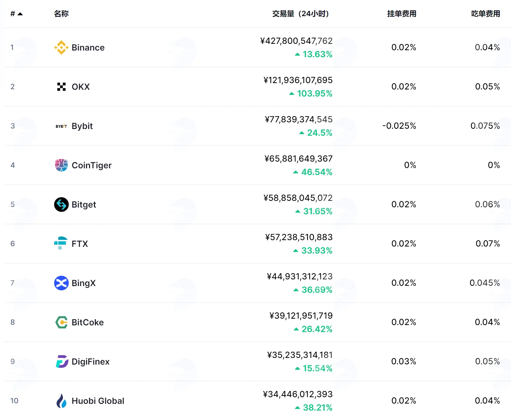Click the OKX logo icon

click(61, 87)
